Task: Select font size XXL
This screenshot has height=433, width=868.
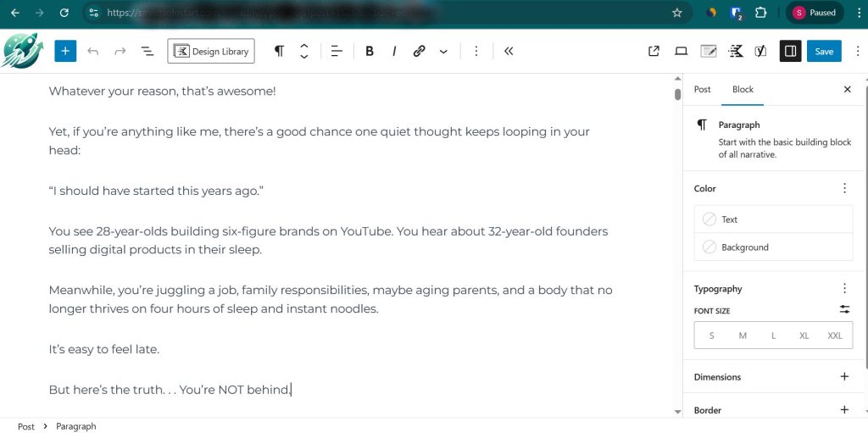Action: (835, 336)
